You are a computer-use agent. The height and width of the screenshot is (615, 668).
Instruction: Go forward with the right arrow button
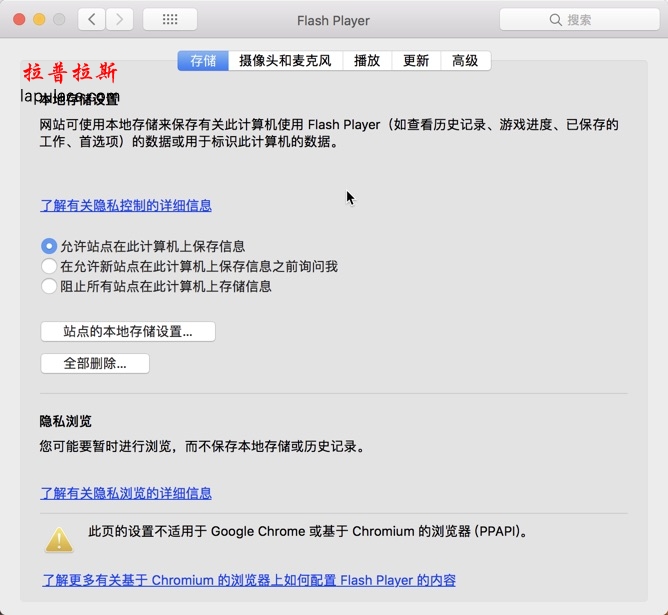(119, 20)
